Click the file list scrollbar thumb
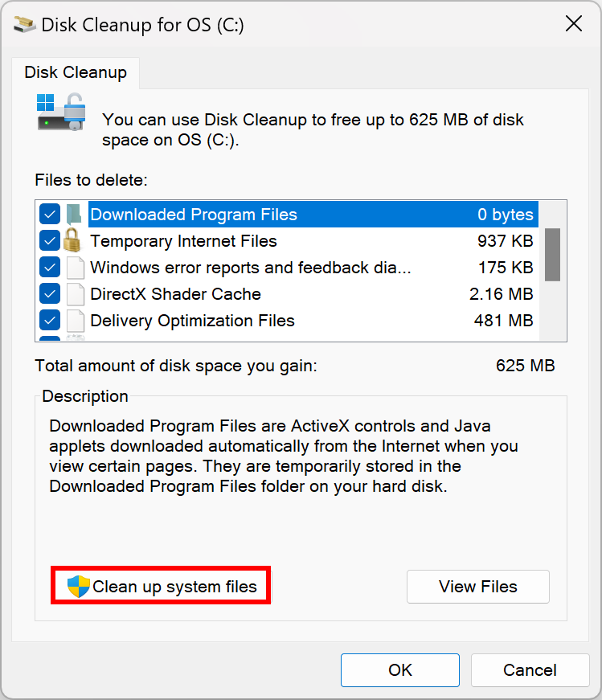 (552, 254)
